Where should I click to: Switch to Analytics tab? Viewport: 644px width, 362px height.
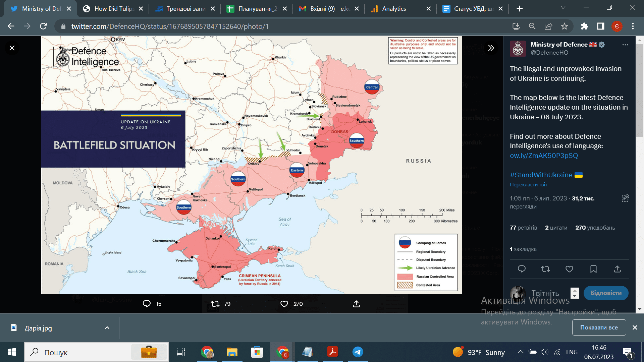[x=400, y=9]
